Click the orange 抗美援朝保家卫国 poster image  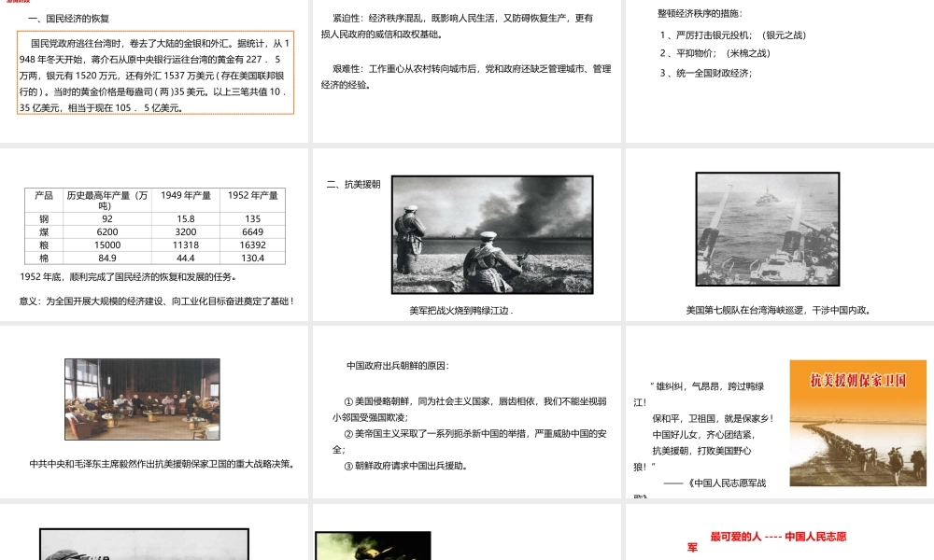857,423
